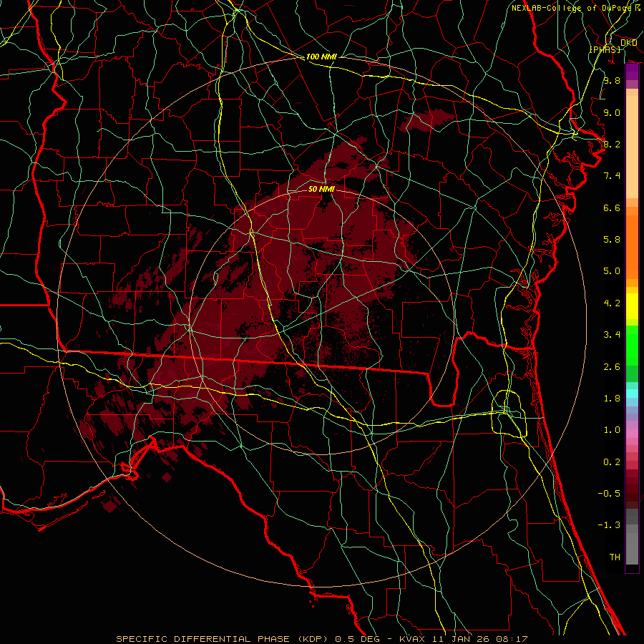The image size is (644, 644).
Task: Click the 0.2 value on the color scale
Action: tap(612, 462)
